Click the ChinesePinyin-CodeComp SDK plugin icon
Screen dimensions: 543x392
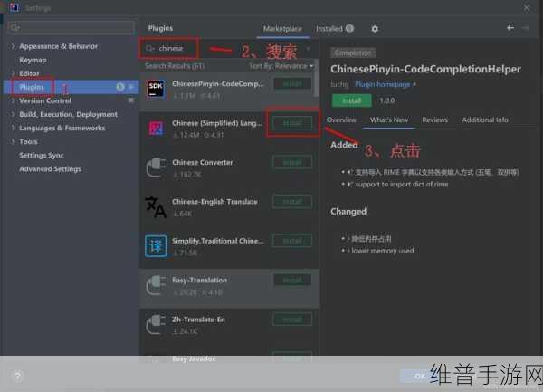click(156, 90)
